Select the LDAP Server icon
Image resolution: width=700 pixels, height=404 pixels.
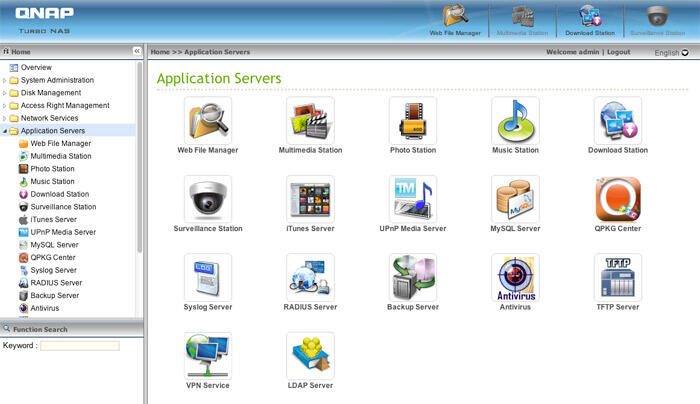[x=310, y=355]
